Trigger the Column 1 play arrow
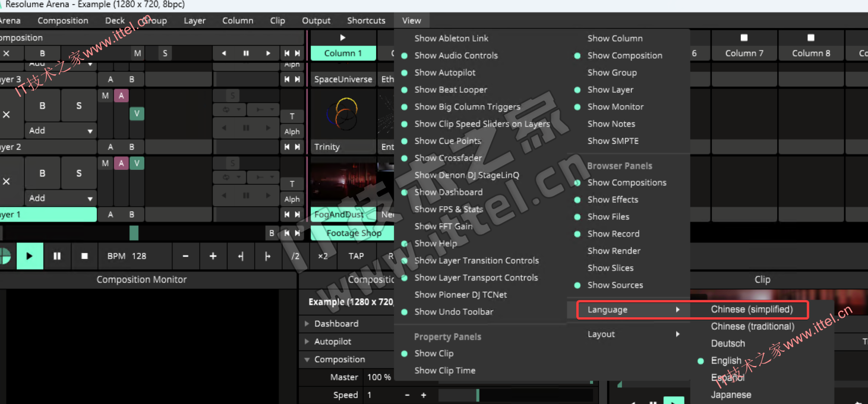Image resolution: width=868 pixels, height=404 pixels. pyautogui.click(x=343, y=37)
